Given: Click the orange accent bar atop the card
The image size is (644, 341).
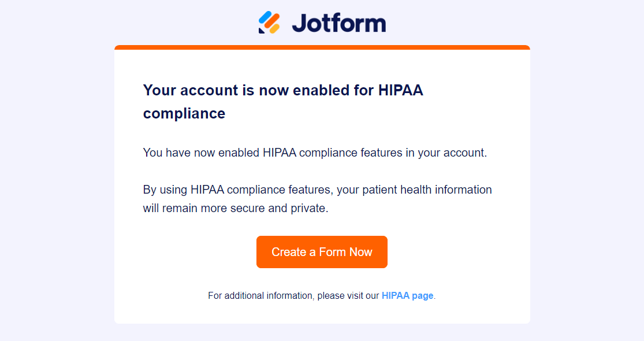Looking at the screenshot, I should tap(322, 47).
